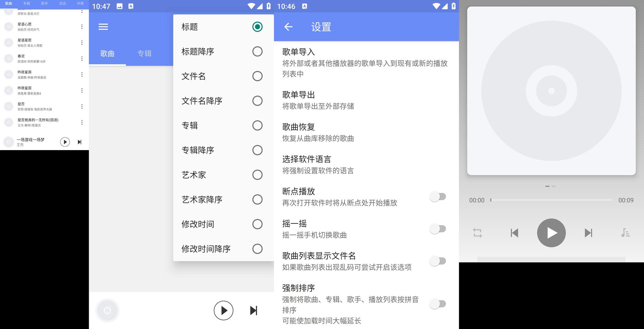The image size is (644, 329).
Task: Open the three-dot menu for 春泥
Action: 82,59
